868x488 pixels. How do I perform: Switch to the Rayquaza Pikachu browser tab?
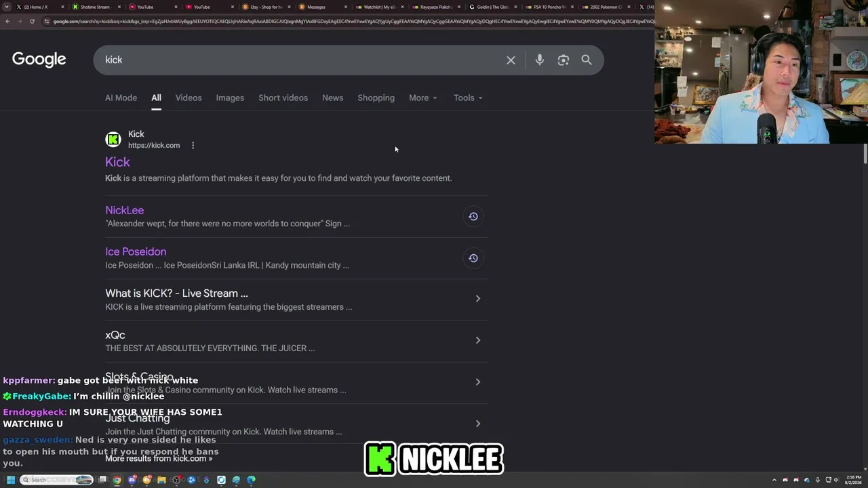pyautogui.click(x=435, y=7)
